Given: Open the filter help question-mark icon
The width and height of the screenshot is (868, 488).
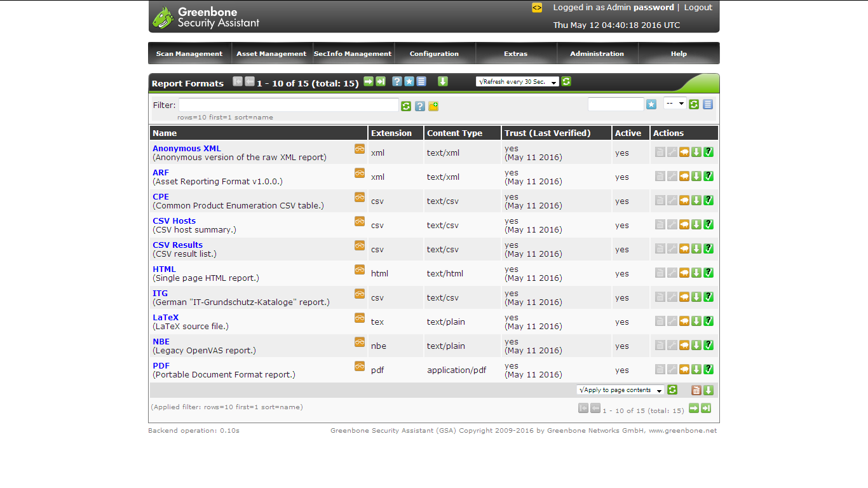Looking at the screenshot, I should coord(420,106).
